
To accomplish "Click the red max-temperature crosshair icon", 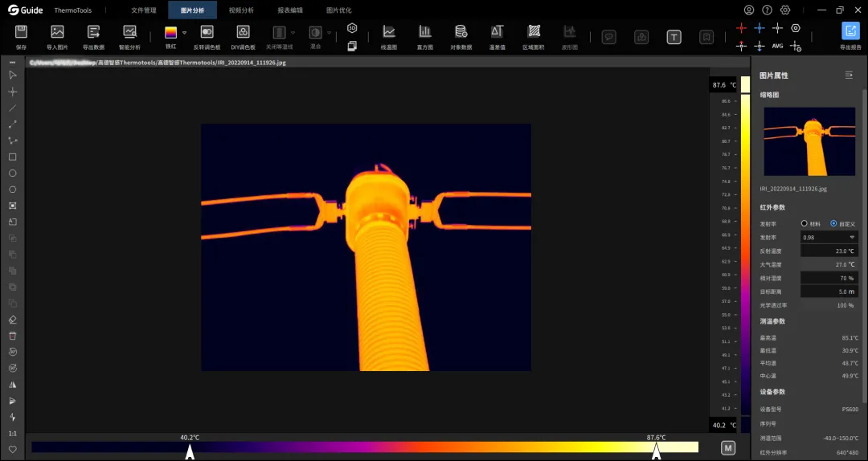I will 741,28.
